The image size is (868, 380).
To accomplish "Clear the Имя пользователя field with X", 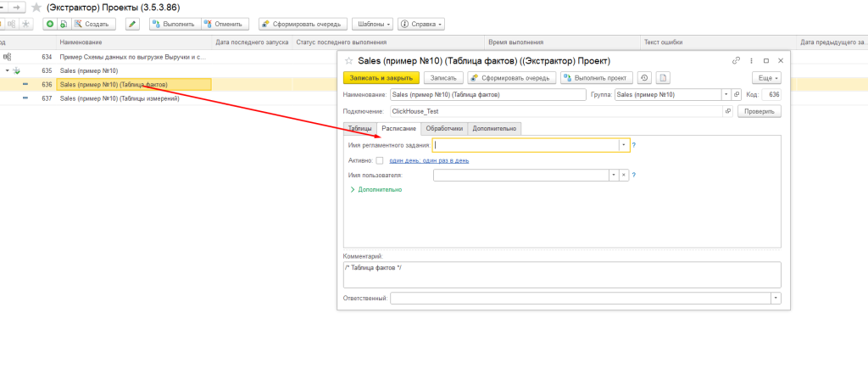I will pyautogui.click(x=623, y=176).
